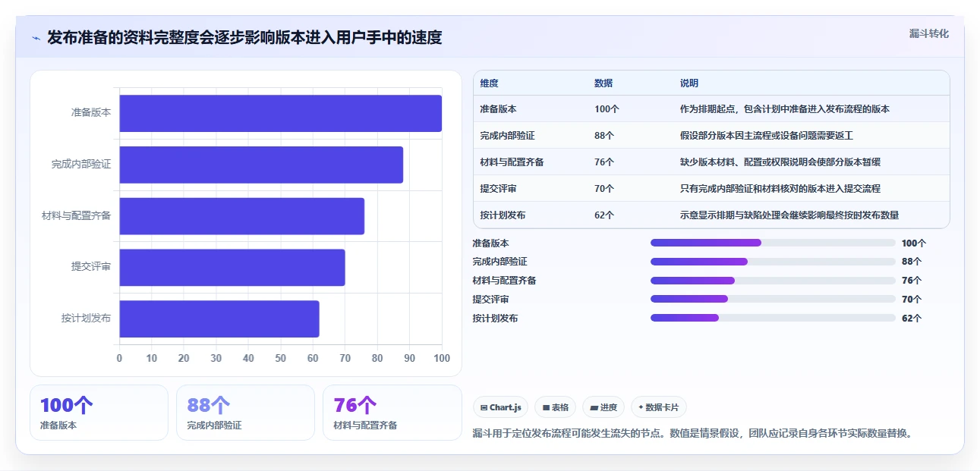Screen dimensions: 980x471
Task: Click the 0 tick on the x-axis
Action: tap(119, 358)
